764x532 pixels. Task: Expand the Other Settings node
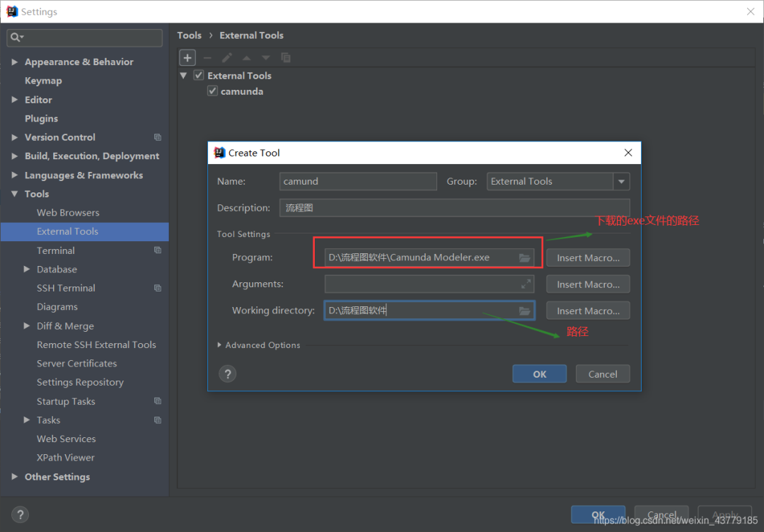(x=15, y=476)
